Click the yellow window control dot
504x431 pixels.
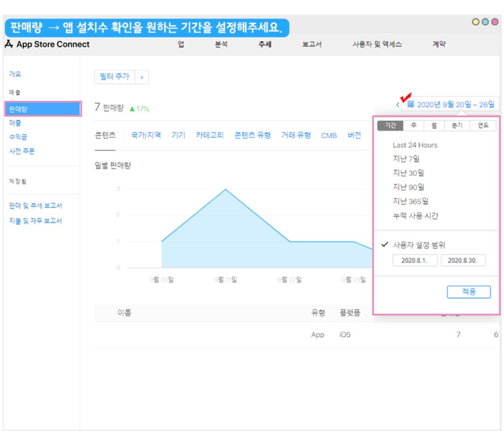[x=476, y=22]
